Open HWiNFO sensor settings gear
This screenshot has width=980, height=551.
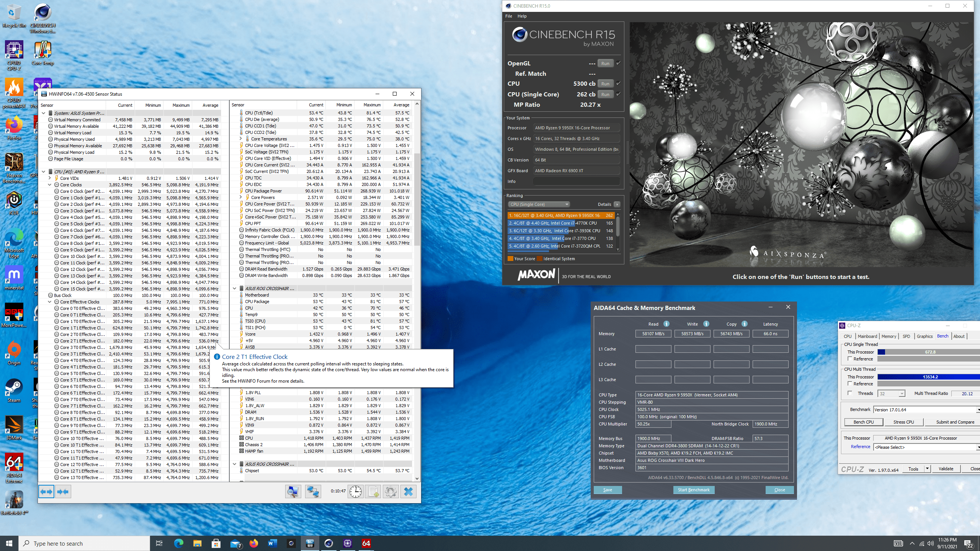click(390, 492)
